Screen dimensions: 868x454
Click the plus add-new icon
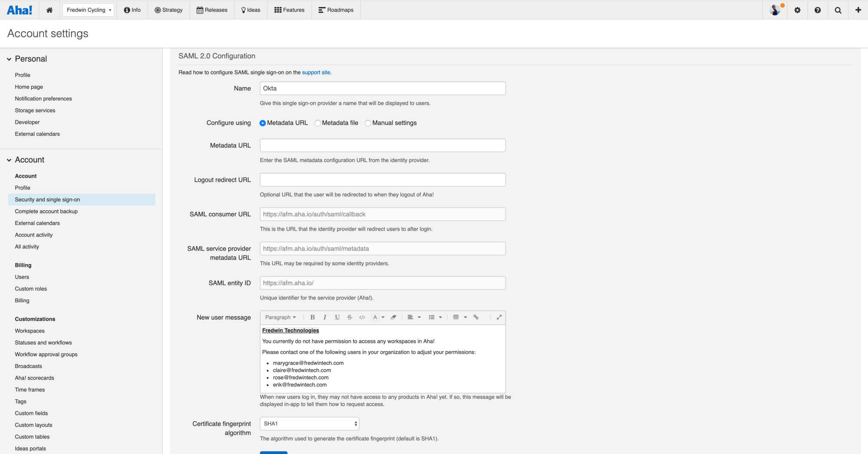coord(858,10)
